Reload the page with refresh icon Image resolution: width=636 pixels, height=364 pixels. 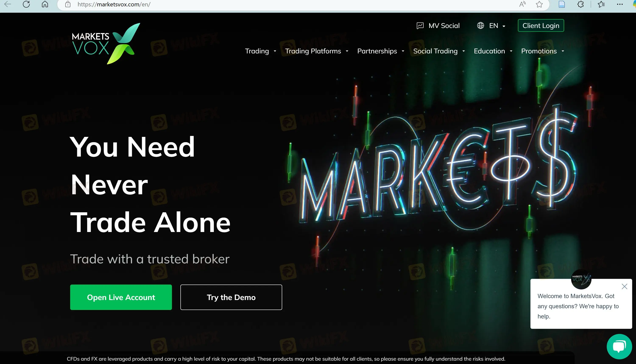coord(26,4)
